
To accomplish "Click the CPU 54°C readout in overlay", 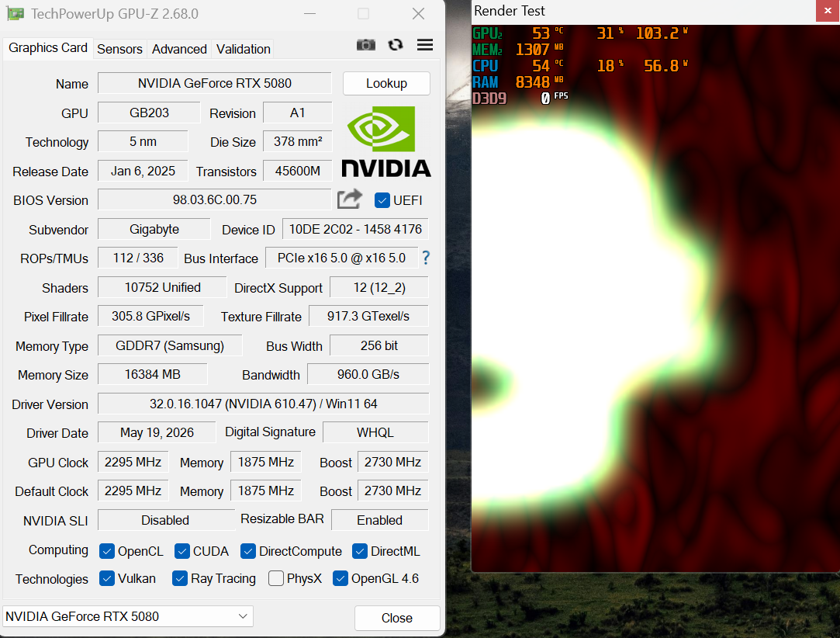I will click(548, 66).
